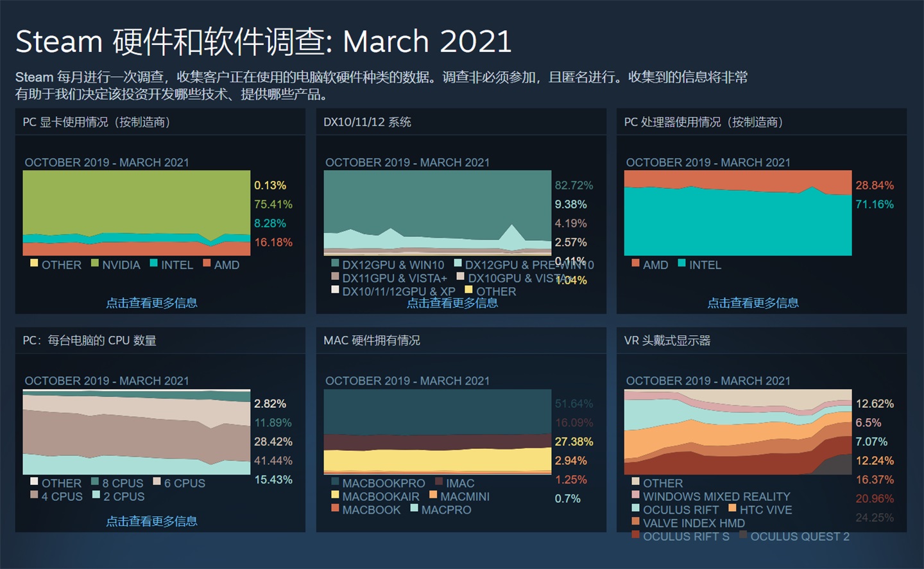Click the 4 CPUS brown color swatch
Screen dimensions: 924x569
33,496
